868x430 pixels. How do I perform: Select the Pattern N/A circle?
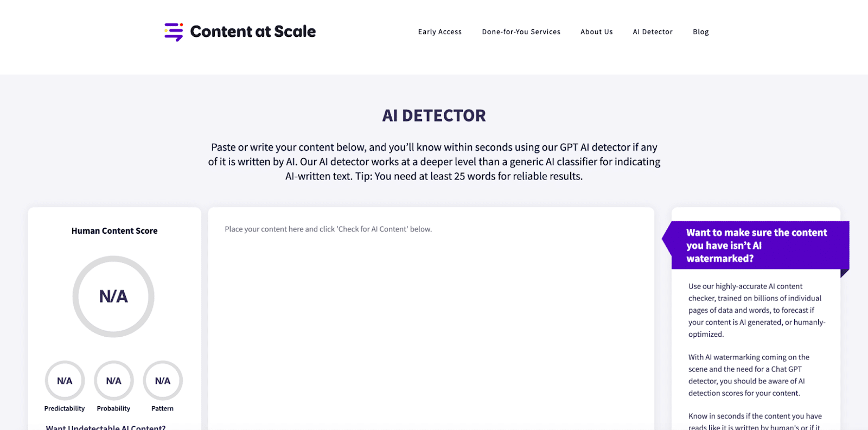162,381
